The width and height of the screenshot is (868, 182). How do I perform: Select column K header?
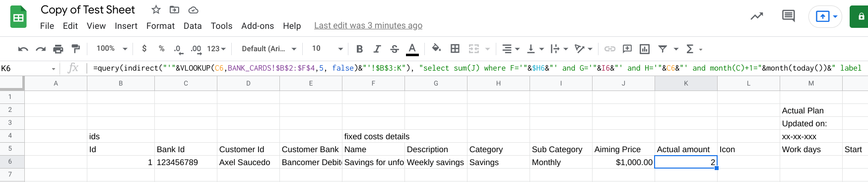(x=686, y=84)
